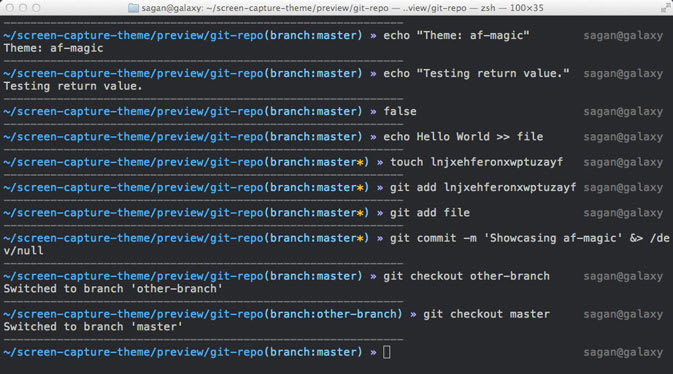Click the blue path before the 'false' command

(x=133, y=112)
